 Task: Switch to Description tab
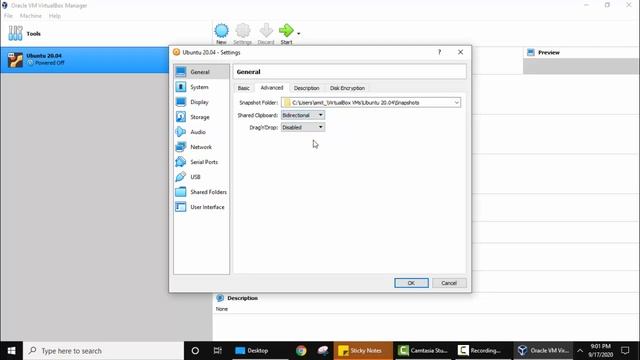pos(307,88)
